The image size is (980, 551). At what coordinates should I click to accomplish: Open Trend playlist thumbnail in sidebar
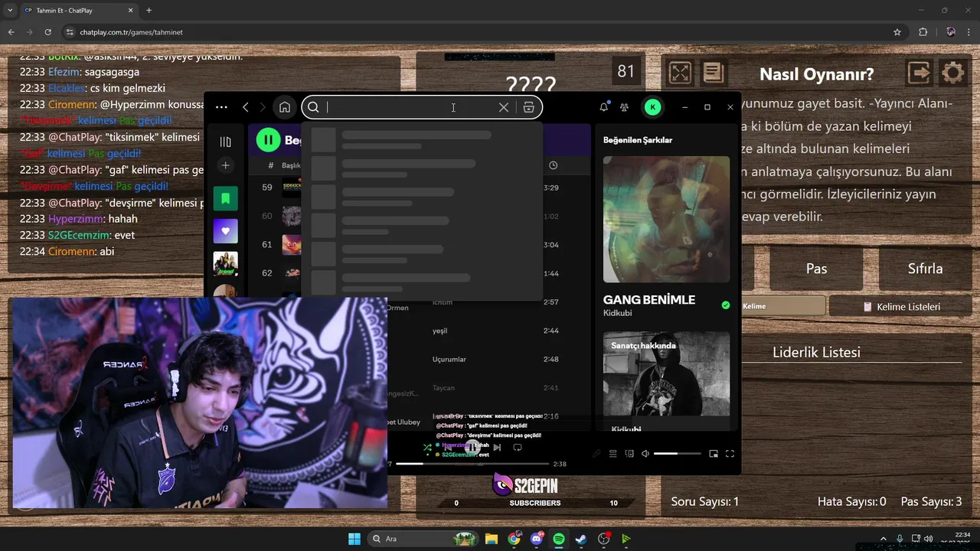tap(225, 264)
